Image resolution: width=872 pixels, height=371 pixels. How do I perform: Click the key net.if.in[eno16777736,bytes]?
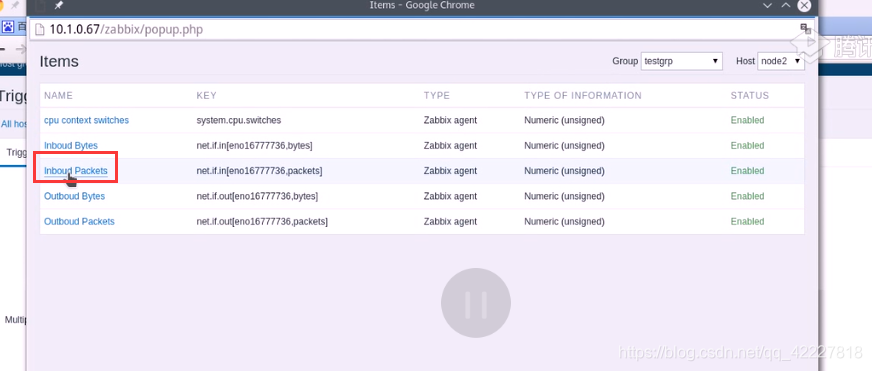(x=254, y=146)
